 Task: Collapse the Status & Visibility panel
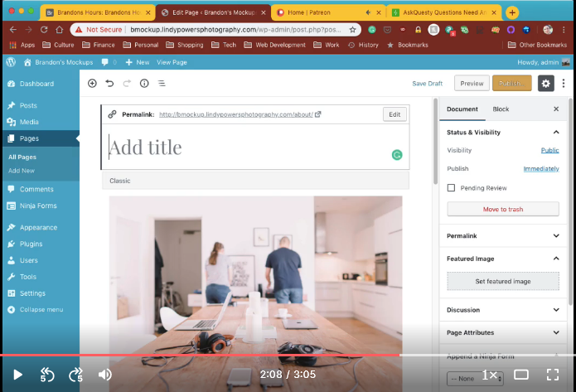click(x=556, y=133)
